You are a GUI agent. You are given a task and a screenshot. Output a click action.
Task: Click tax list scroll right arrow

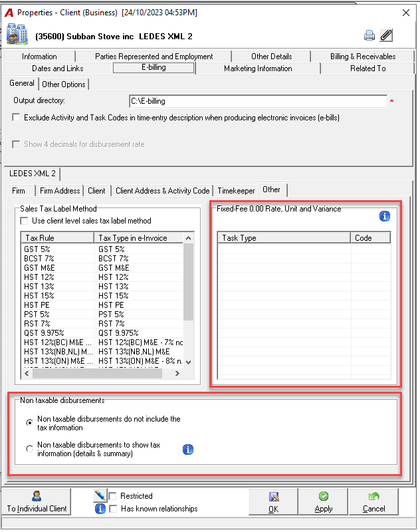pos(177,374)
